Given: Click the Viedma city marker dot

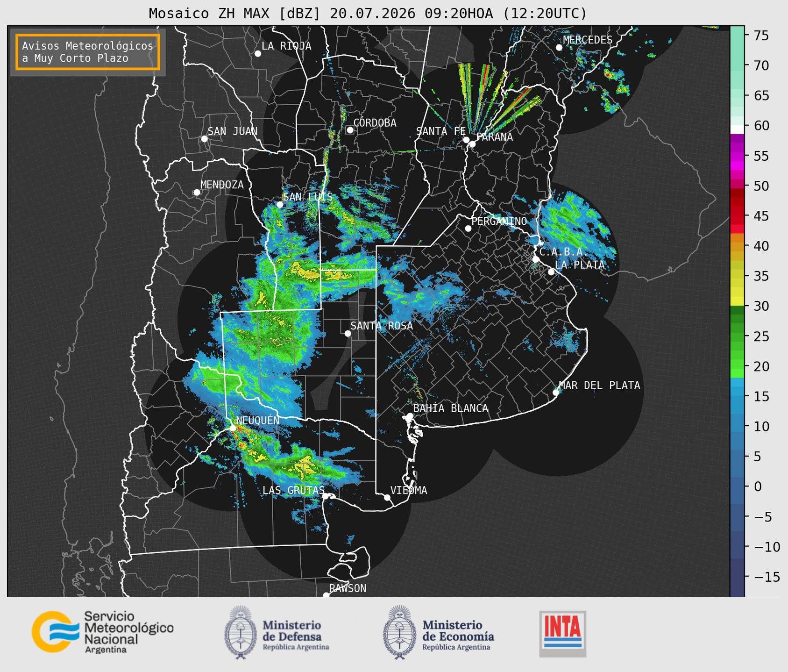Looking at the screenshot, I should [387, 497].
